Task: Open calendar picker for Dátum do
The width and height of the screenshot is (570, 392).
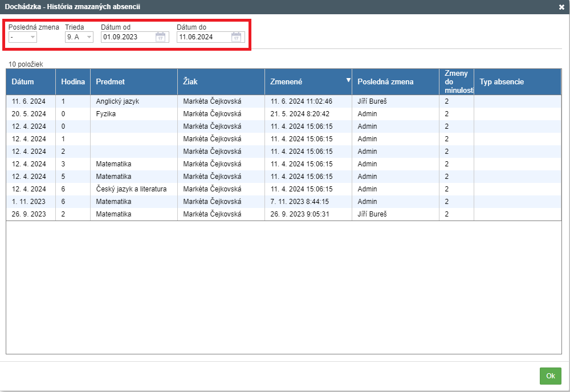Action: point(237,37)
